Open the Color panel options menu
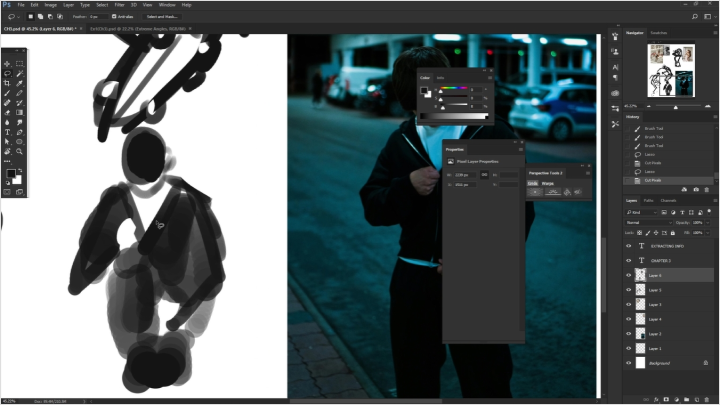 click(490, 78)
